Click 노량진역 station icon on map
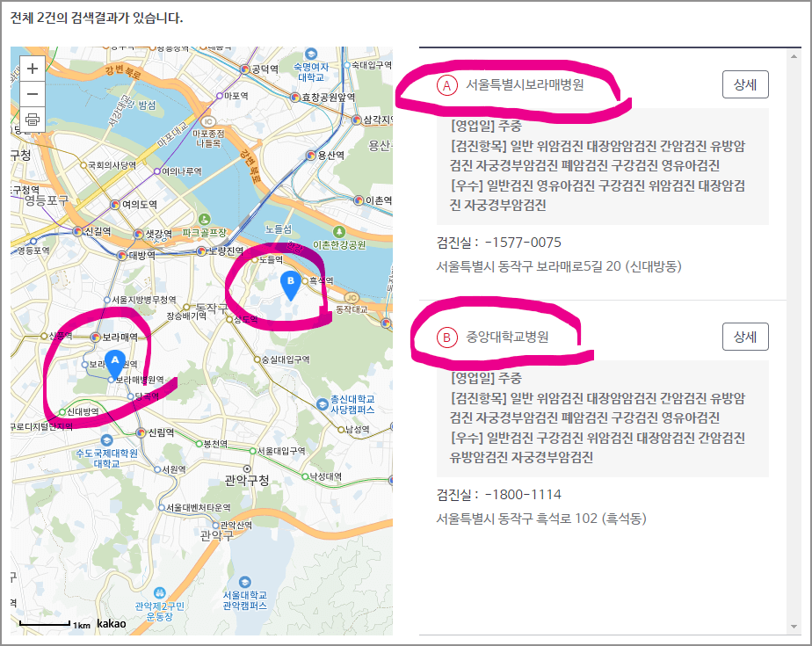Screen dimensions: 812x646 coord(201,251)
